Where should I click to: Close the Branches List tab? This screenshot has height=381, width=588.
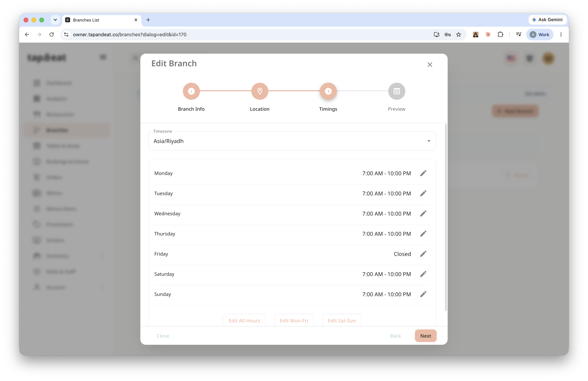pyautogui.click(x=136, y=20)
